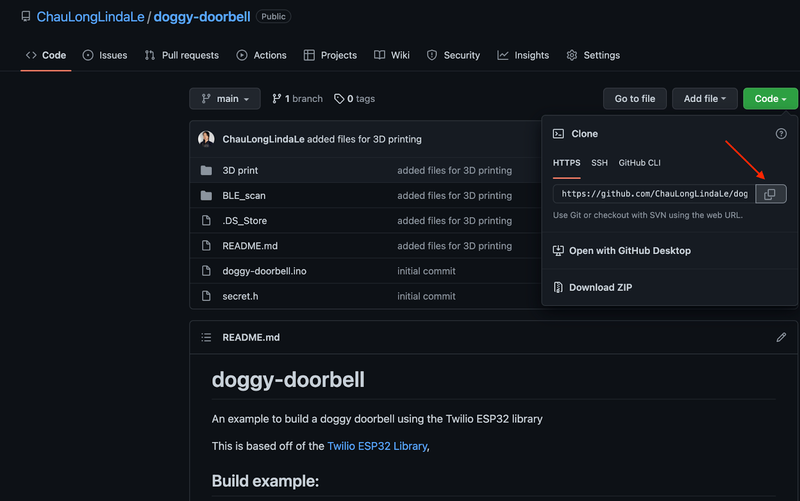
Task: Open ChauLongLindaLe owner profile link in header
Action: click(90, 17)
